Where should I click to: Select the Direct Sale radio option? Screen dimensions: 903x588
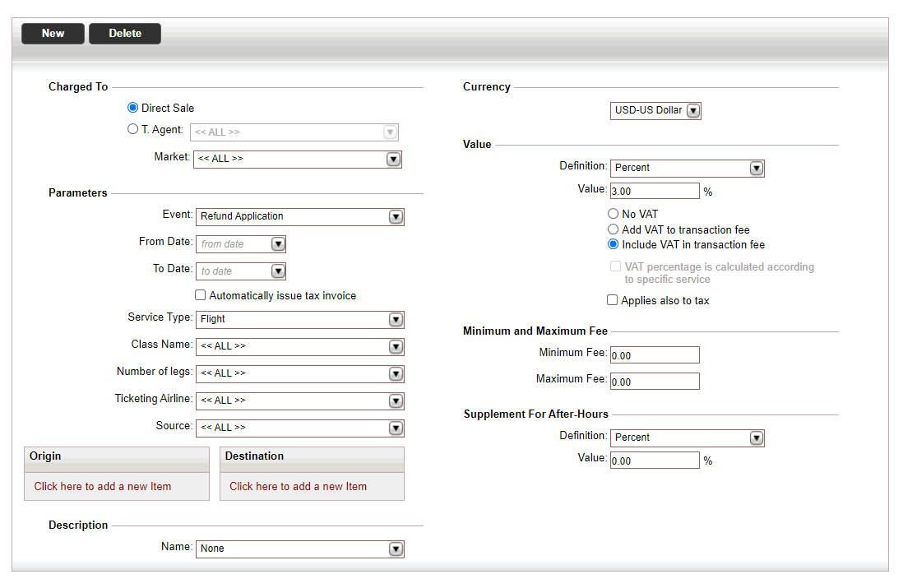pos(133,108)
